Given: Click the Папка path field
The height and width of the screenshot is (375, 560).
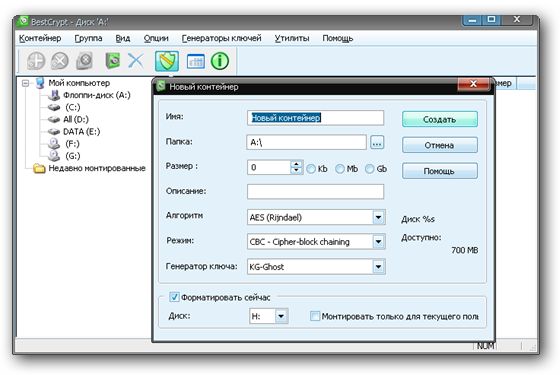Looking at the screenshot, I should point(306,142).
